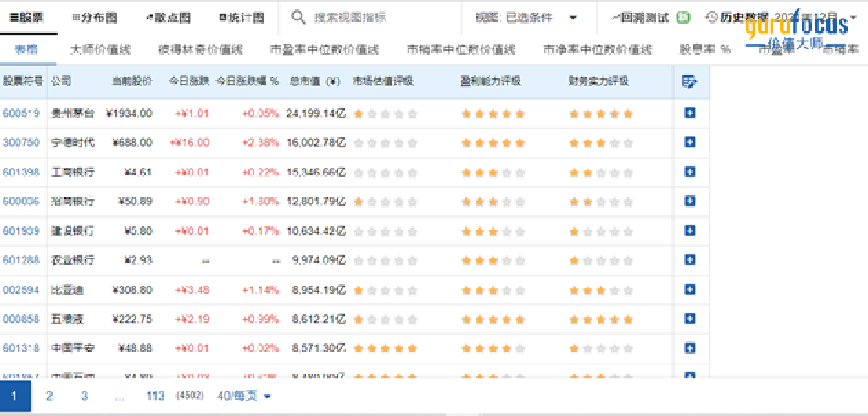
Task: Open the 历史数据 date dropdown
Action: click(781, 18)
